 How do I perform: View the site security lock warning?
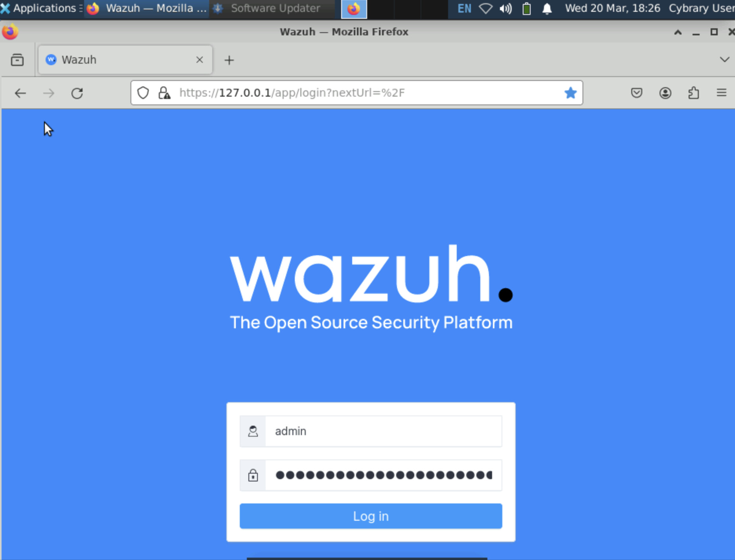coord(164,93)
